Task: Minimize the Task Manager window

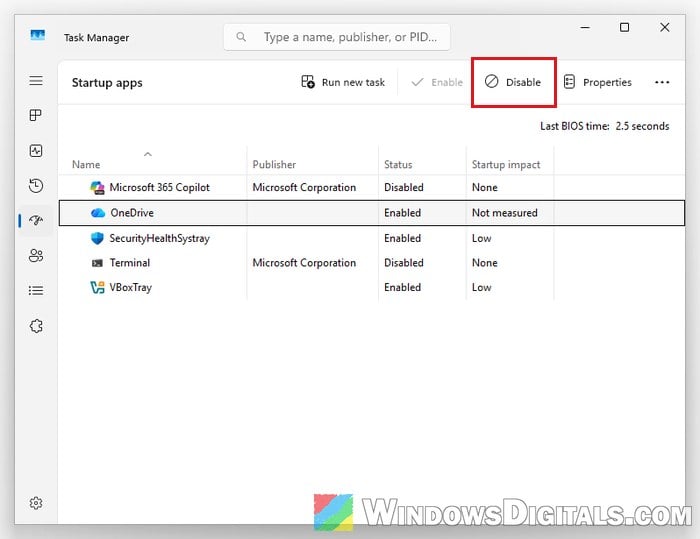Action: (x=585, y=28)
